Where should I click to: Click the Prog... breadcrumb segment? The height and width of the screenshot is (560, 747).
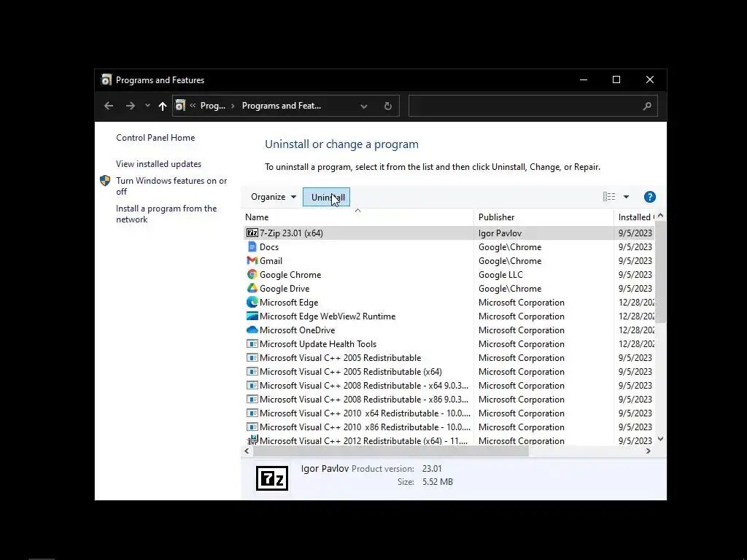click(213, 106)
